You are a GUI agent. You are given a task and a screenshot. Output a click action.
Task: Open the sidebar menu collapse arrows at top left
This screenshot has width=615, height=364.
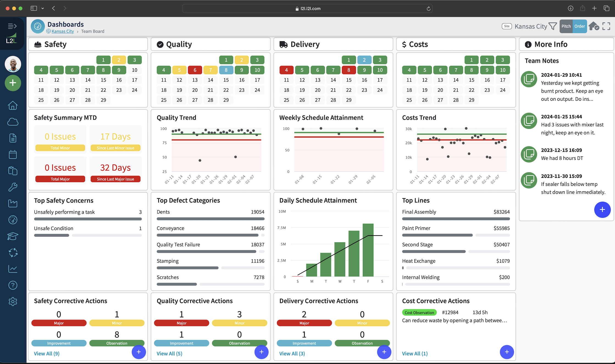point(12,26)
